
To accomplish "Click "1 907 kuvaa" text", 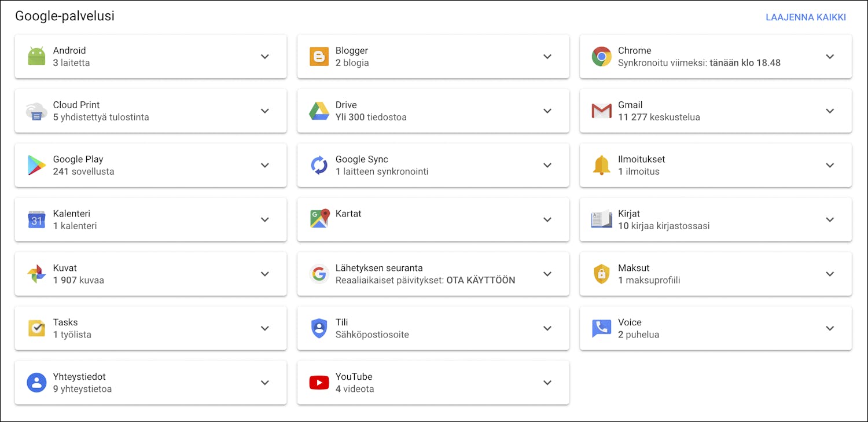I will 78,280.
